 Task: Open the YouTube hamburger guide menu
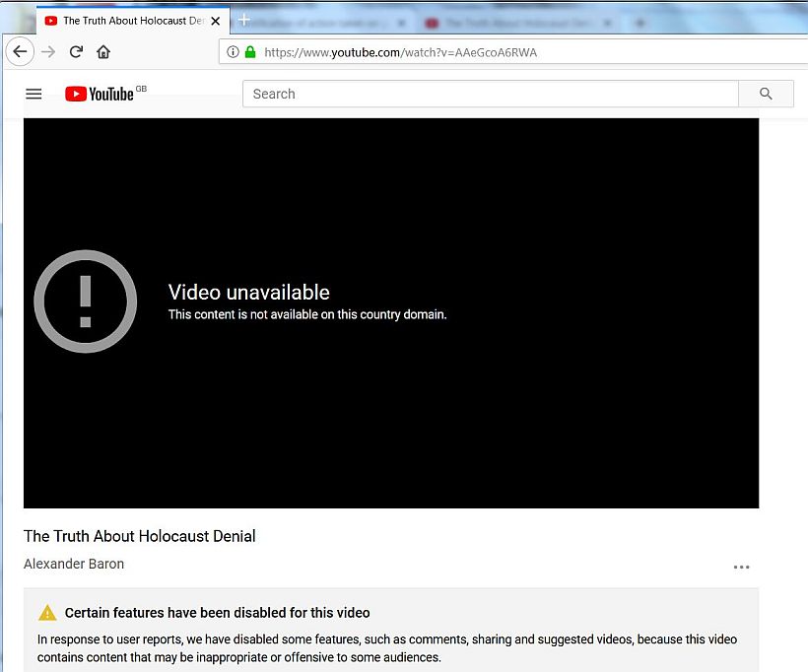pos(34,95)
